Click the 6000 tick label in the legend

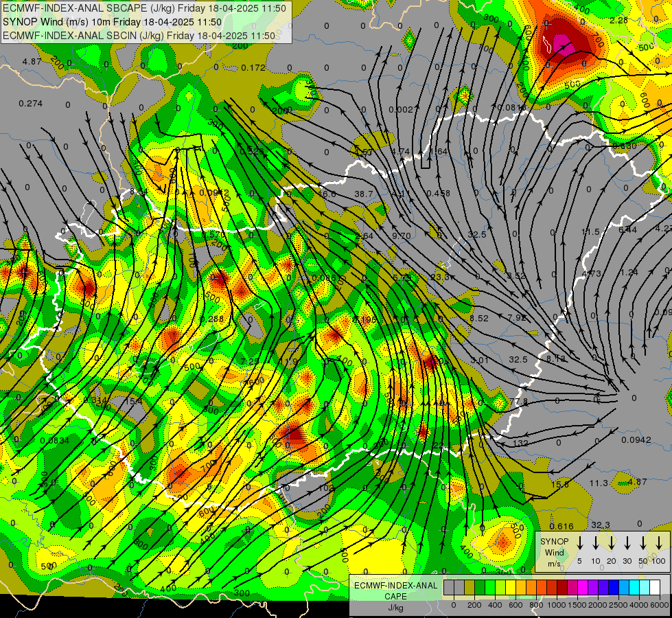660,605
